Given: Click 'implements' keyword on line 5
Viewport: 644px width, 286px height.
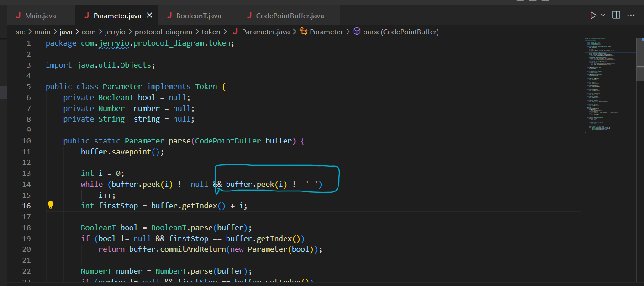Looking at the screenshot, I should [169, 86].
